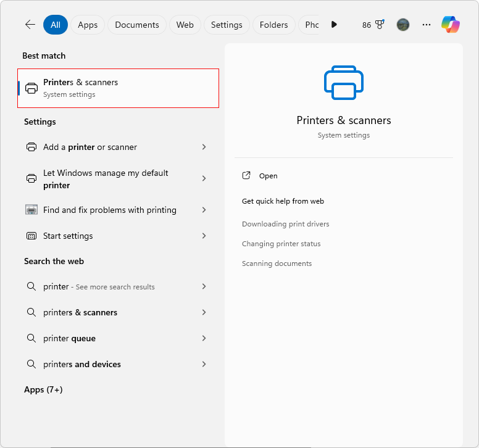This screenshot has width=479, height=448.
Task: Switch to the cut-off Photos filter tab
Action: click(310, 25)
